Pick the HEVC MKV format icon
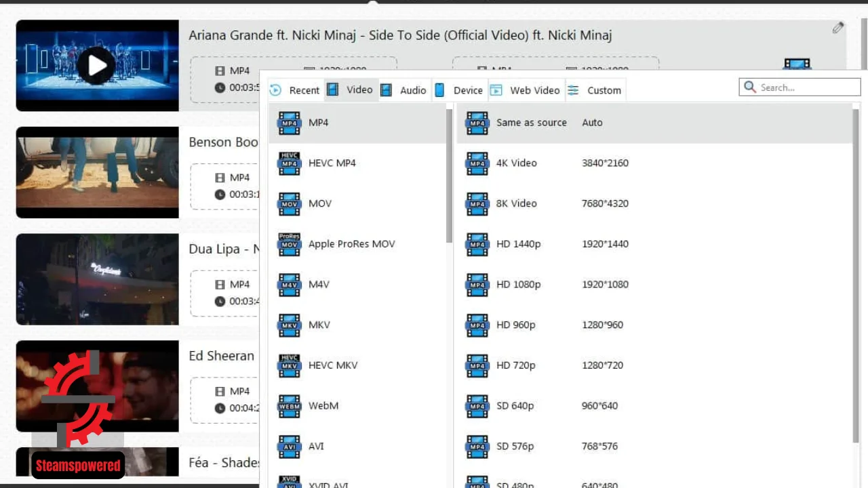Screen dimensions: 868x488 point(290,366)
